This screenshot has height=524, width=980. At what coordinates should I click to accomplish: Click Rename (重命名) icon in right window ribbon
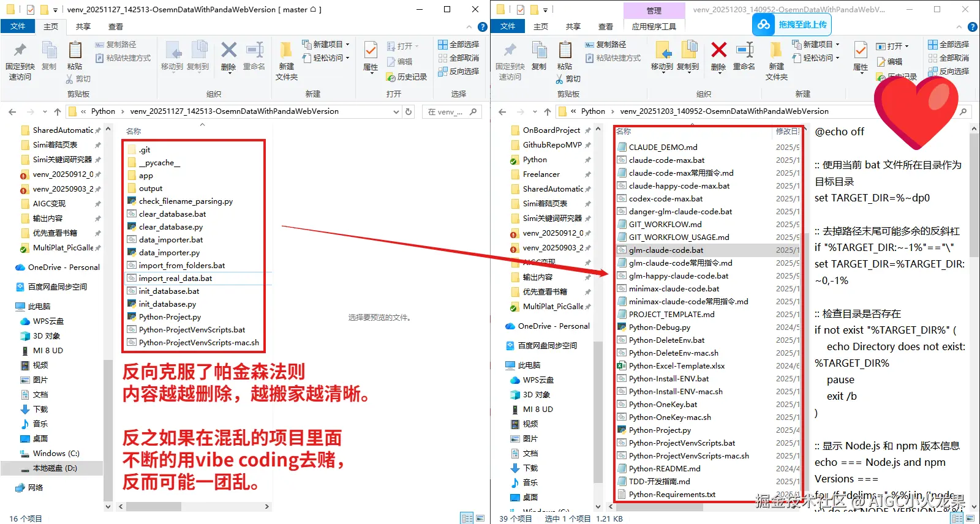tap(744, 56)
